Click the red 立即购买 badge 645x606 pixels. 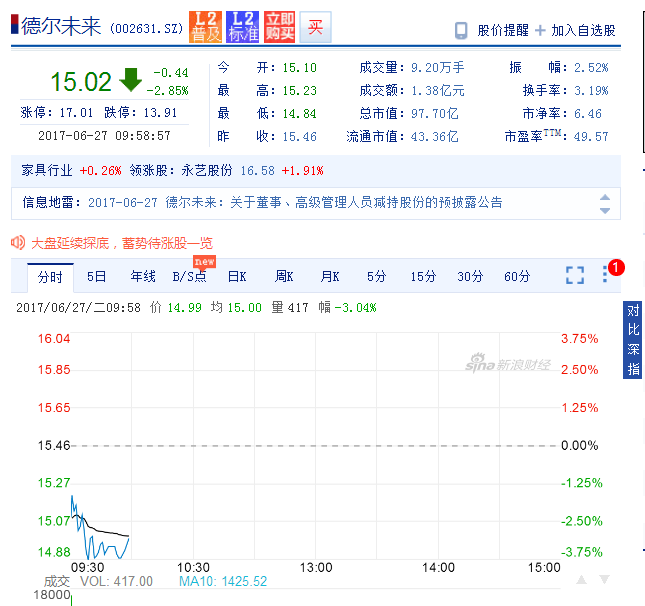point(279,27)
